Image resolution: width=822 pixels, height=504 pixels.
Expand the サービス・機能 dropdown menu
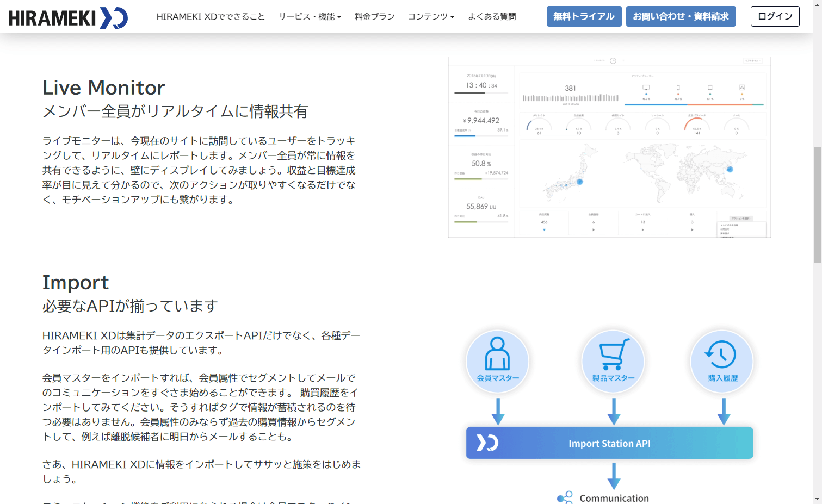310,17
